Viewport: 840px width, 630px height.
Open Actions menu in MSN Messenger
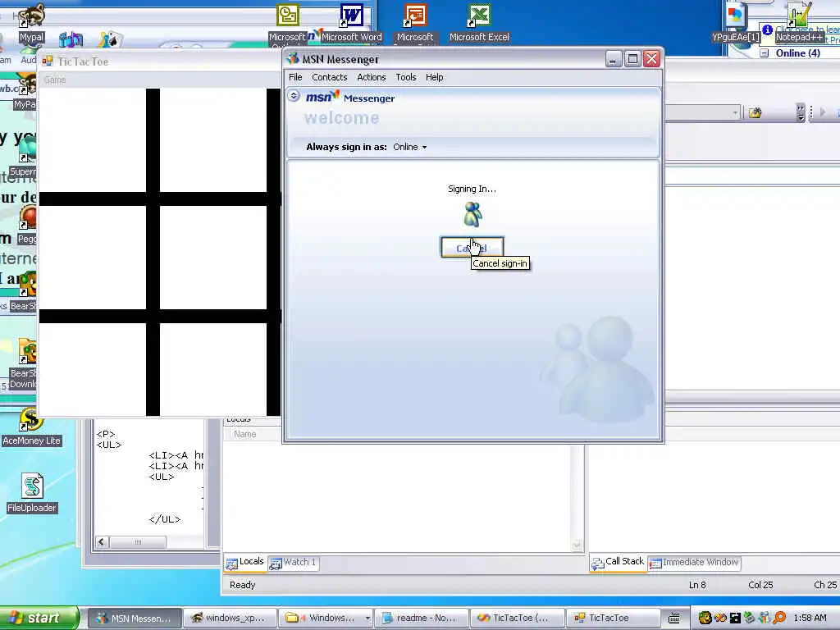click(372, 77)
